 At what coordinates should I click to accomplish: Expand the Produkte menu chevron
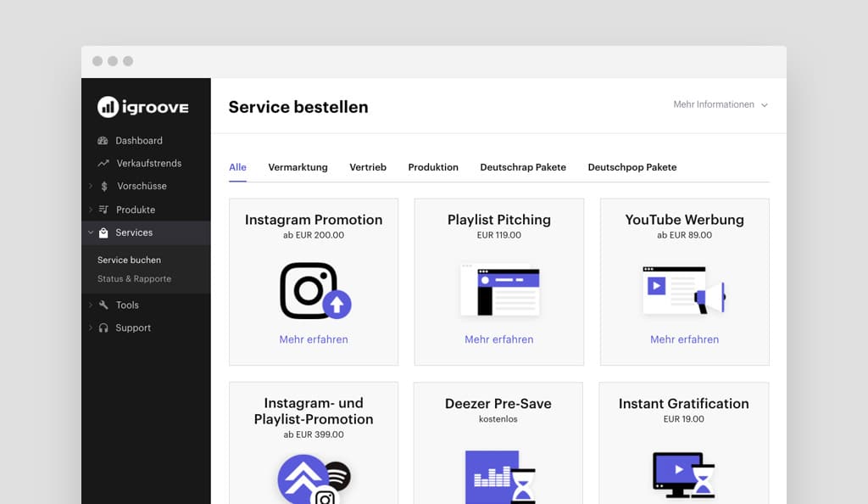point(91,210)
